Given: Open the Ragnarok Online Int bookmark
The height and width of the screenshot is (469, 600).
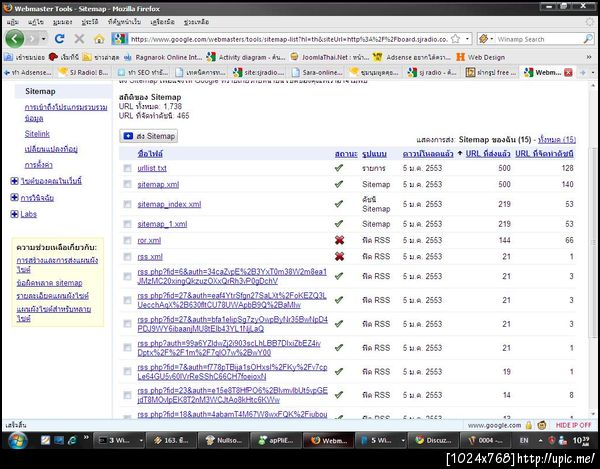Looking at the screenshot, I should 163,57.
